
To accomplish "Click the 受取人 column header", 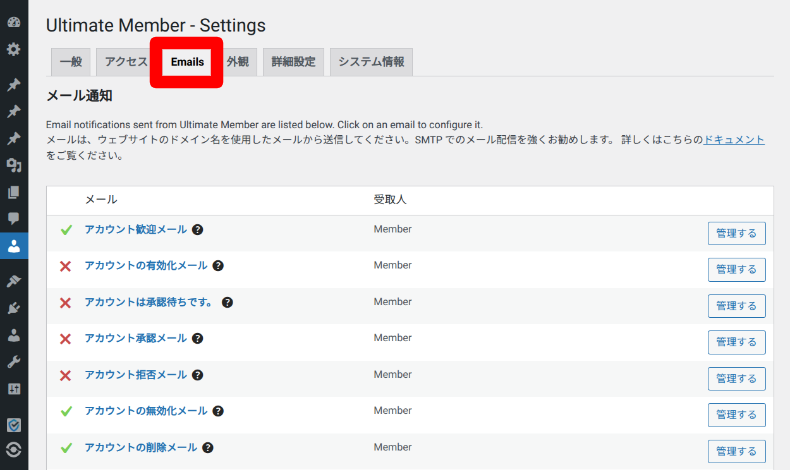I will coord(389,199).
